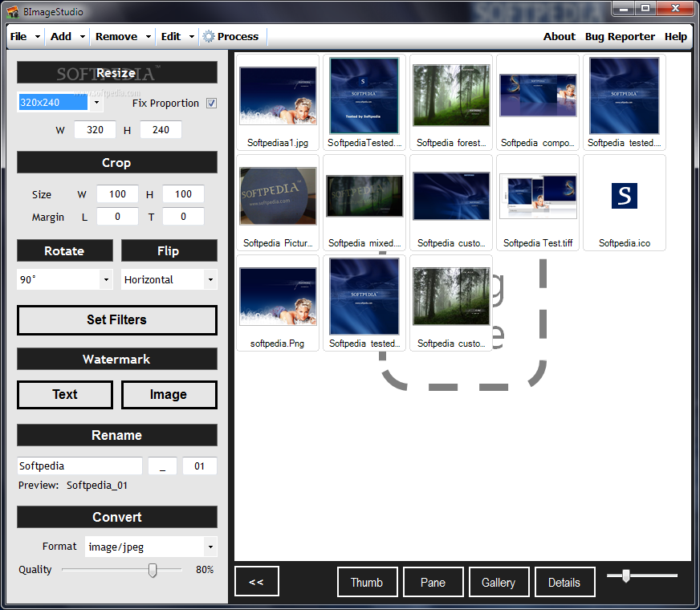This screenshot has height=610, width=700.
Task: Open the image/jpeg format dropdown
Action: click(x=210, y=547)
